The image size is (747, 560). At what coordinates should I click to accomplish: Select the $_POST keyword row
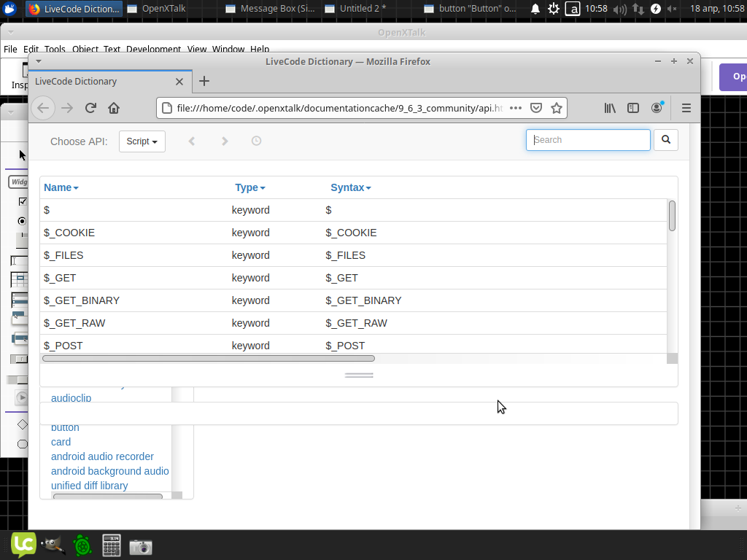[353, 345]
